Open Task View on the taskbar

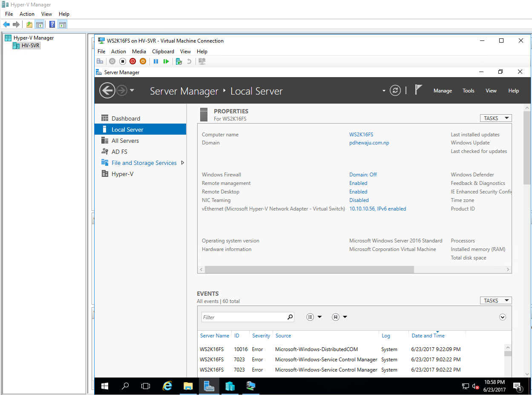pyautogui.click(x=146, y=386)
